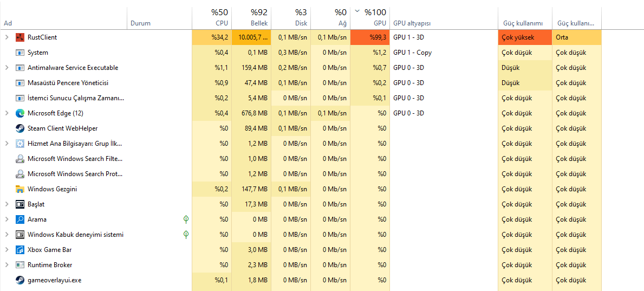644x291 pixels.
Task: Sort processes by CPU column
Action: (x=212, y=18)
